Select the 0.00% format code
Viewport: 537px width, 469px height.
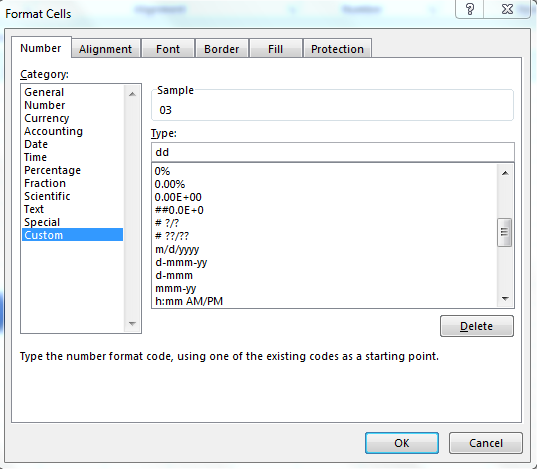coord(325,184)
